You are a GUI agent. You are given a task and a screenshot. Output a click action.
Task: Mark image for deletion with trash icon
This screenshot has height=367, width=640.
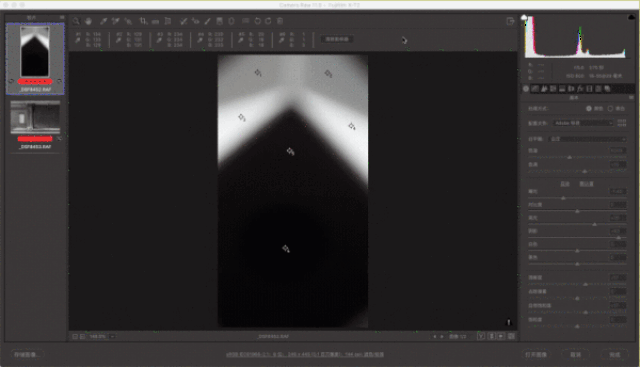pyautogui.click(x=280, y=21)
